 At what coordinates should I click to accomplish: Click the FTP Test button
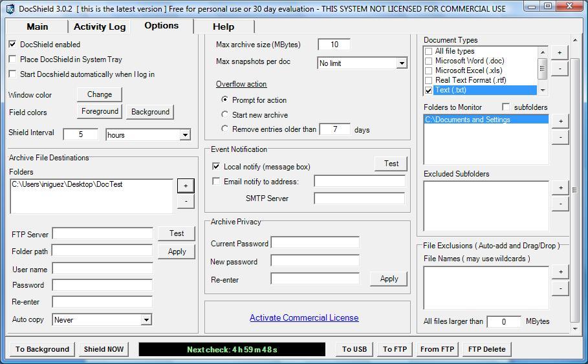[x=177, y=233]
